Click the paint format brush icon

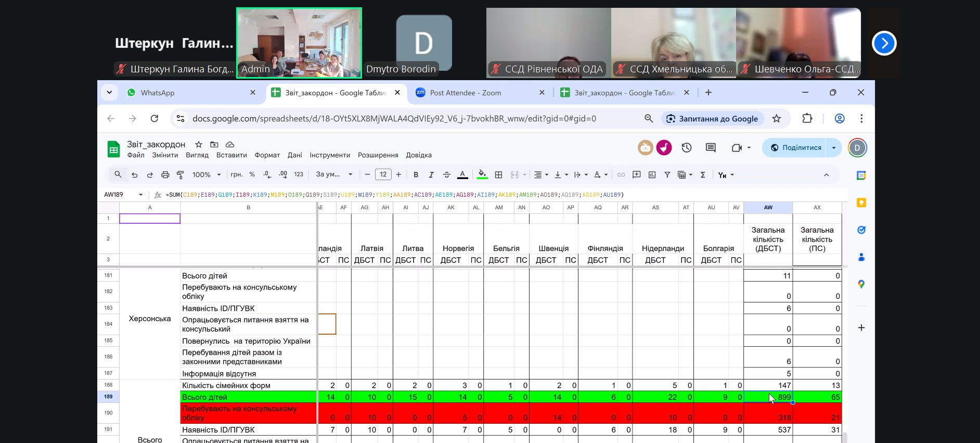(x=180, y=175)
